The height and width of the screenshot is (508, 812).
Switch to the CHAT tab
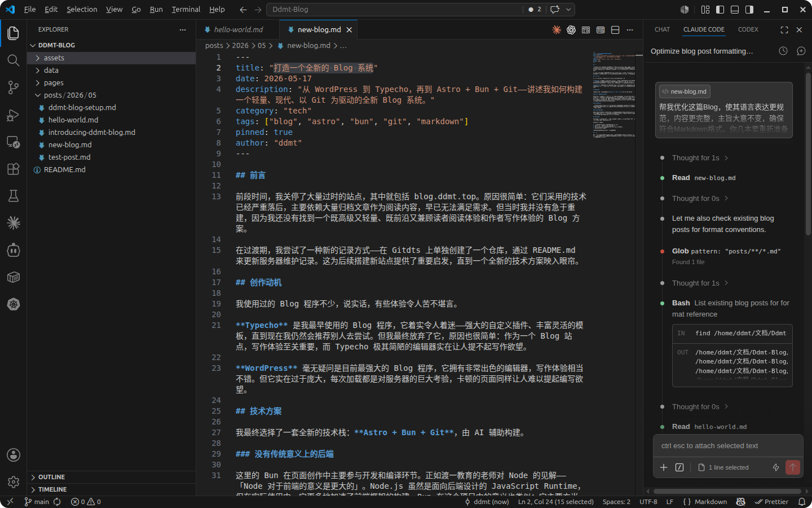click(x=662, y=29)
